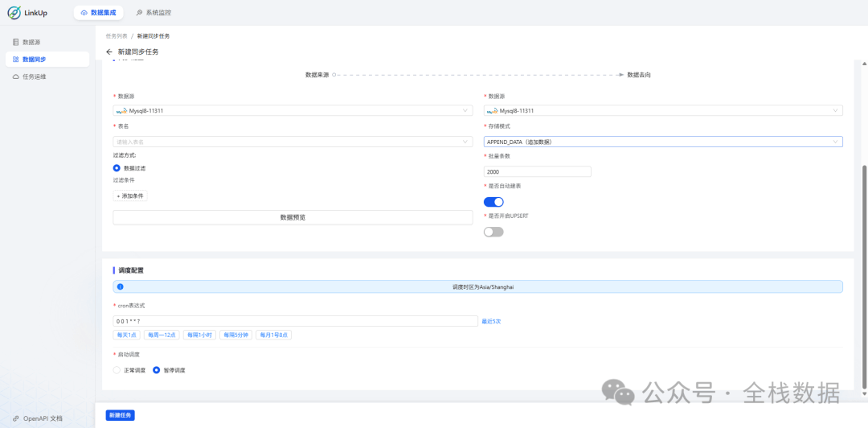
Task: Click the 系统监控 magnifier icon
Action: 140,13
